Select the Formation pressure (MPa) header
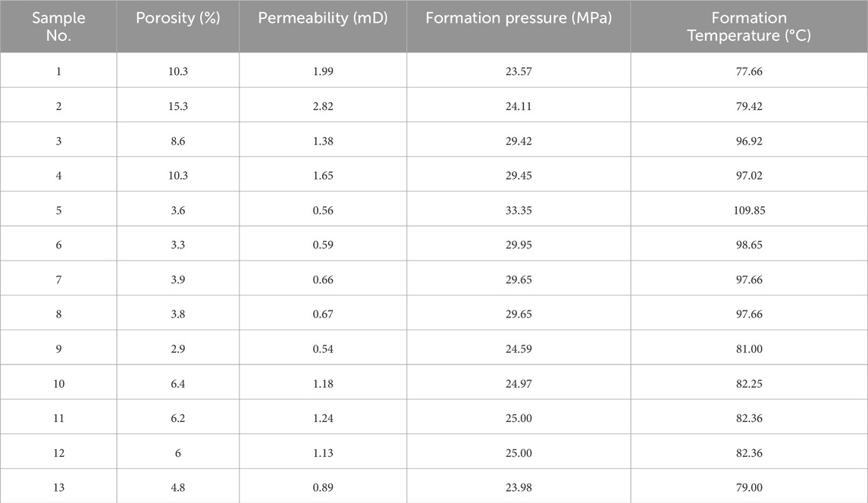This screenshot has width=868, height=503. click(x=519, y=18)
